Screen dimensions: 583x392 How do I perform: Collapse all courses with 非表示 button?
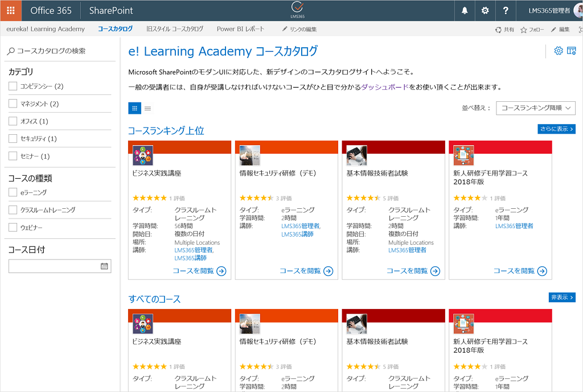click(x=561, y=298)
